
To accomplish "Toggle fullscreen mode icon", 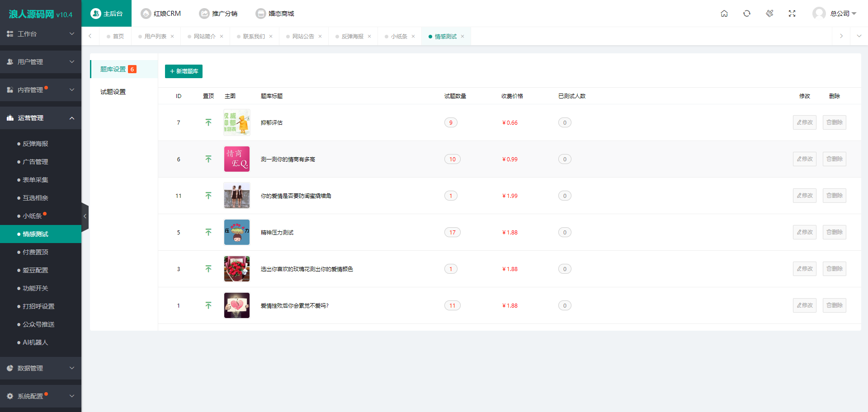I will tap(792, 14).
